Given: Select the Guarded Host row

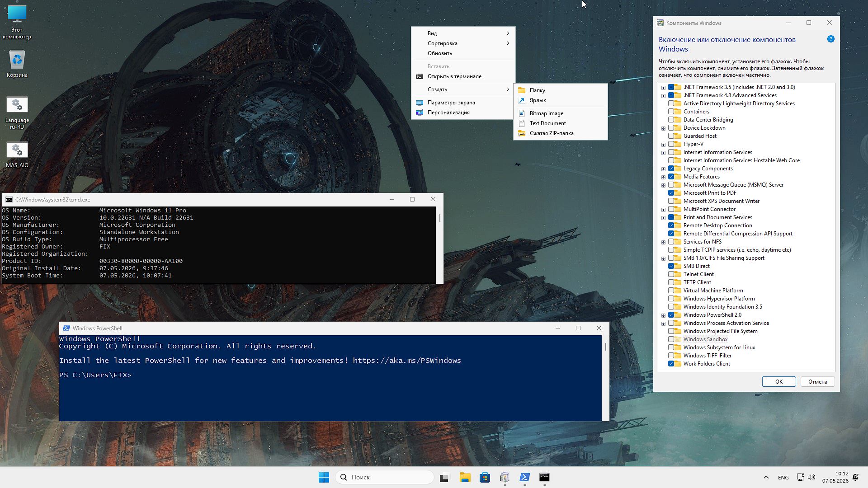Looking at the screenshot, I should tap(700, 136).
